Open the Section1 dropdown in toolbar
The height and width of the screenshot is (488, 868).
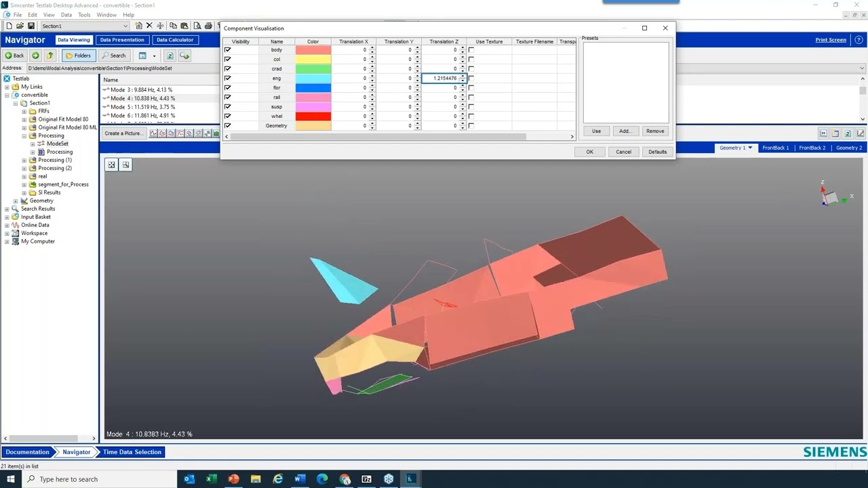coord(125,26)
